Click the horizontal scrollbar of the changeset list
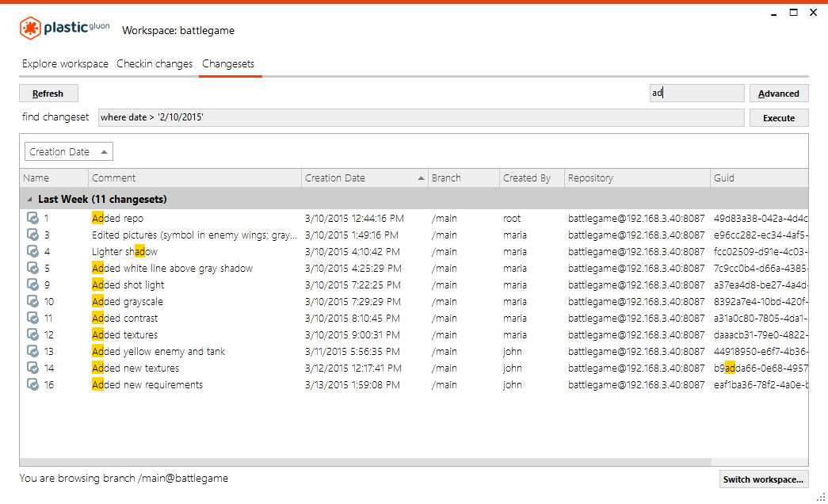 coord(365,462)
